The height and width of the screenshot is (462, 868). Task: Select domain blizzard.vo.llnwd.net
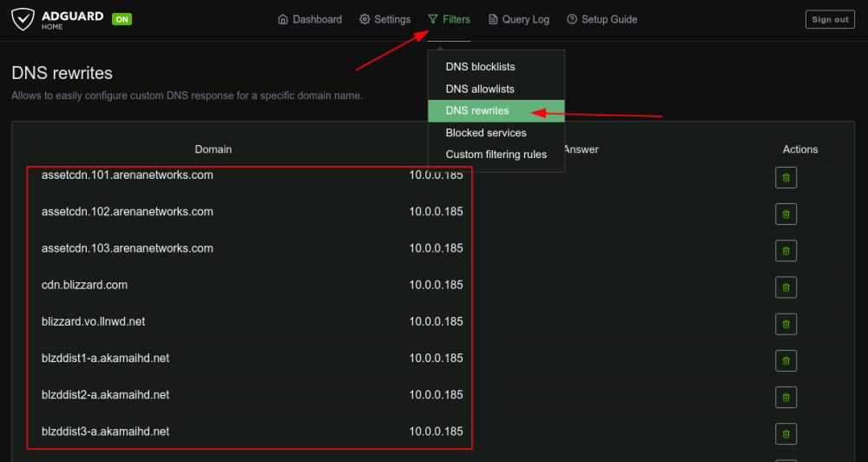pos(94,321)
